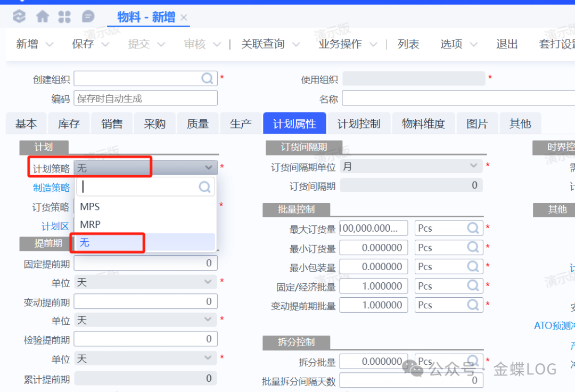This screenshot has height=392, width=575.
Task: Close the 物料 - 新增 tab
Action: click(x=184, y=18)
